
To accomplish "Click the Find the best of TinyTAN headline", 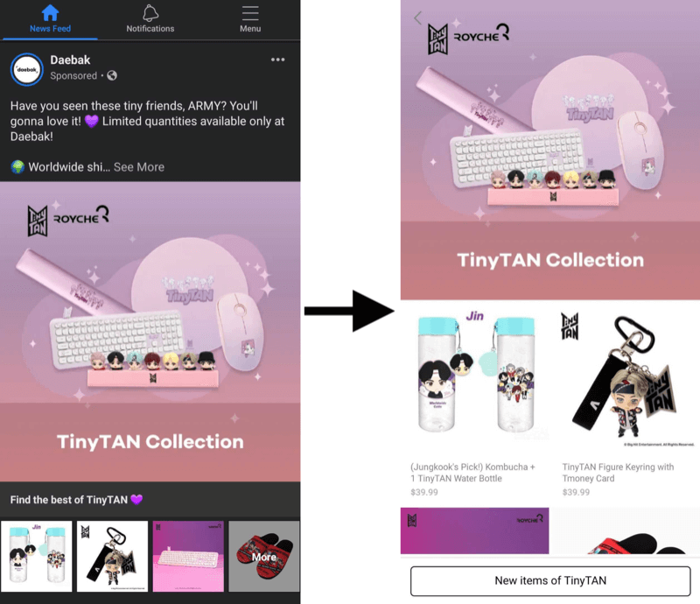I will pyautogui.click(x=76, y=500).
